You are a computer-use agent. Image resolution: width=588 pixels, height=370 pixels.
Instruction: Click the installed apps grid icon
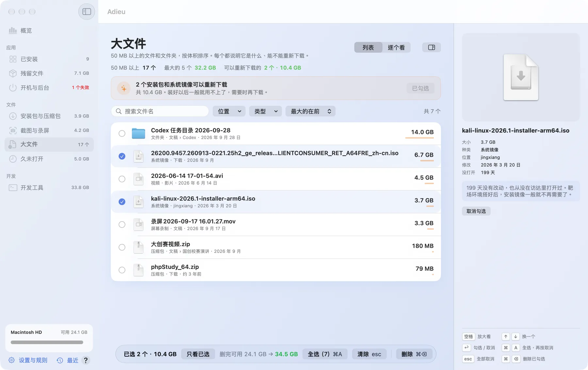click(13, 59)
